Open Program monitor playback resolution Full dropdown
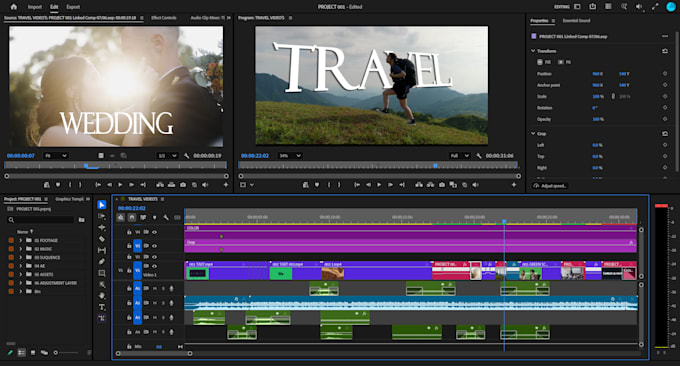This screenshot has width=680, height=366. [460, 156]
